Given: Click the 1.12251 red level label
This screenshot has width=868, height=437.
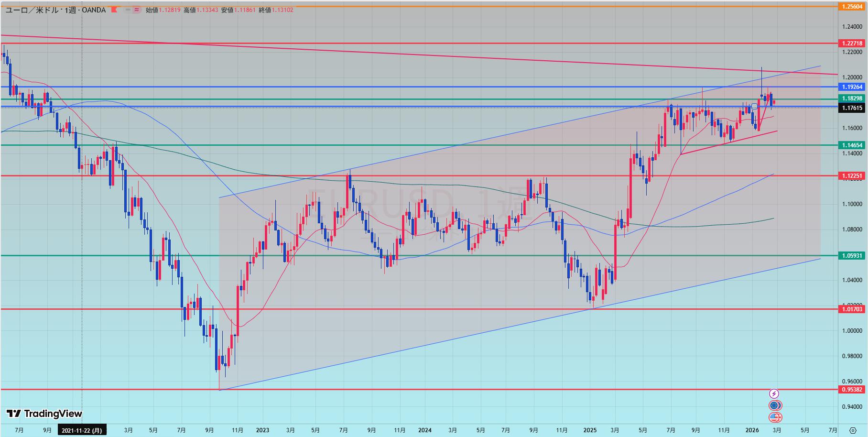Looking at the screenshot, I should coord(852,176).
